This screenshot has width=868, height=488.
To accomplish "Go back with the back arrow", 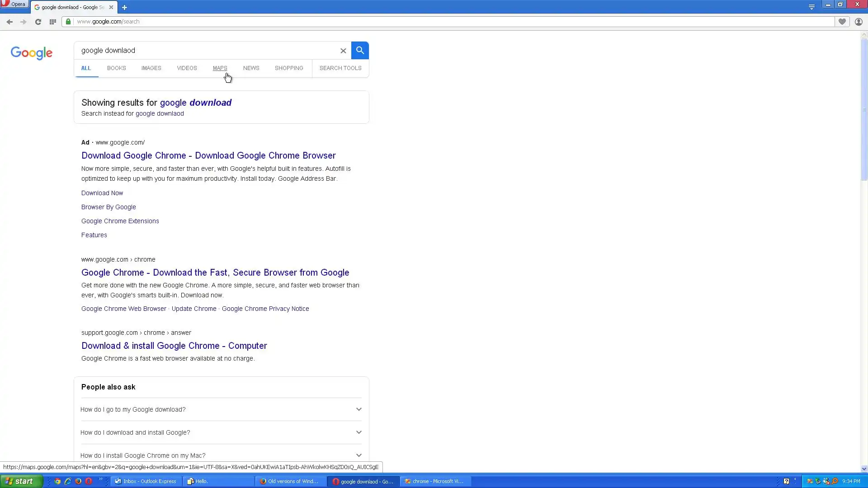I will (x=9, y=22).
